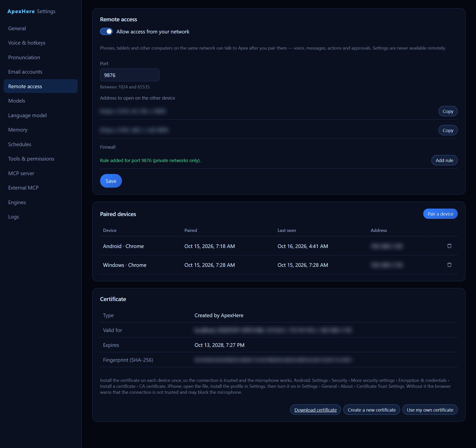Click Pair a device button
476x448 pixels.
tap(440, 214)
